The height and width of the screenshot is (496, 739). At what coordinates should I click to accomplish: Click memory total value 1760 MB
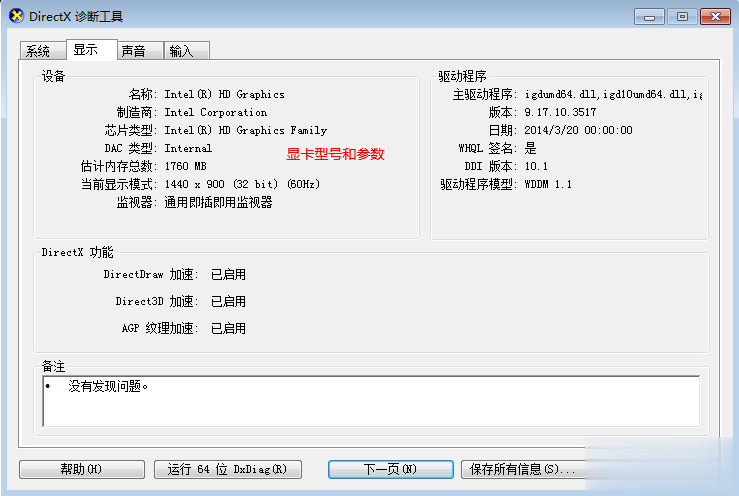click(185, 166)
